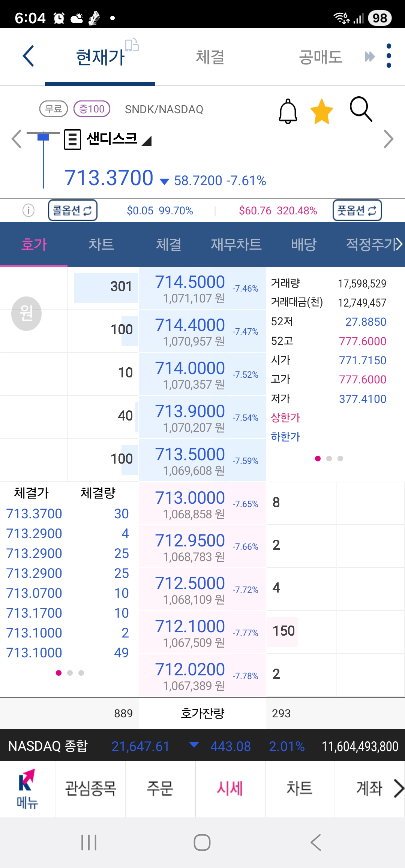Image resolution: width=405 pixels, height=868 pixels.
Task: Tap the info circle icon beside 콜옵션
Action: coord(28,210)
